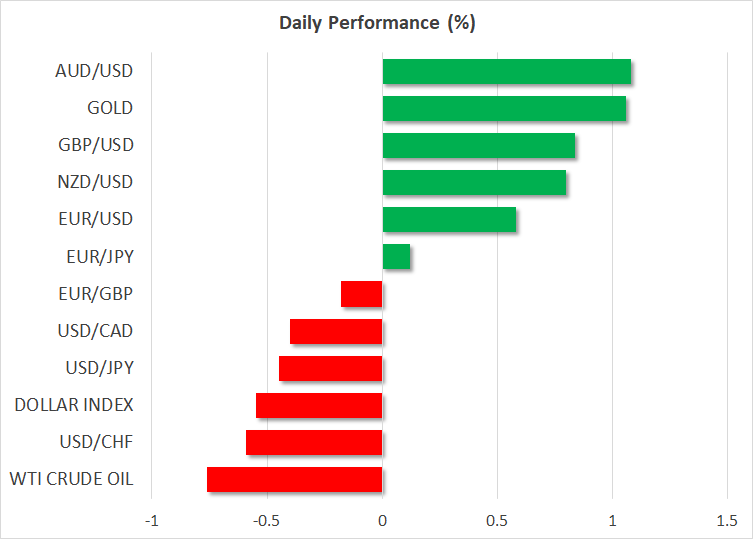Click the DOLLAR INDEX red bar
Screen dimensions: 753x539
pos(319,405)
